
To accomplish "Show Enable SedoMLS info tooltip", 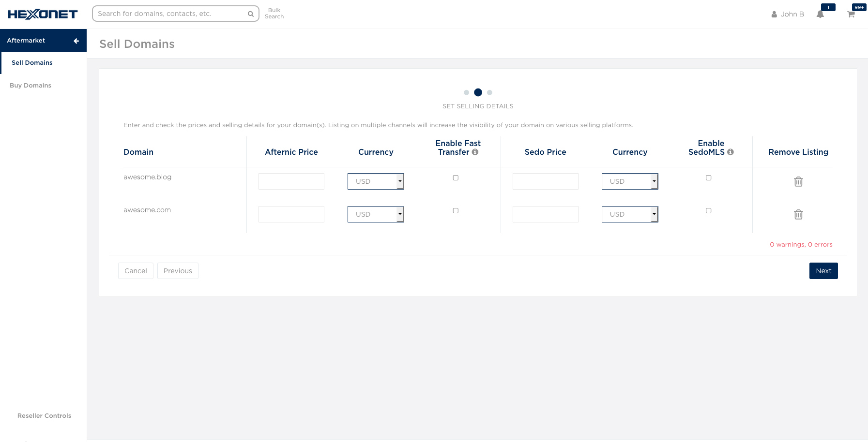I will 731,152.
